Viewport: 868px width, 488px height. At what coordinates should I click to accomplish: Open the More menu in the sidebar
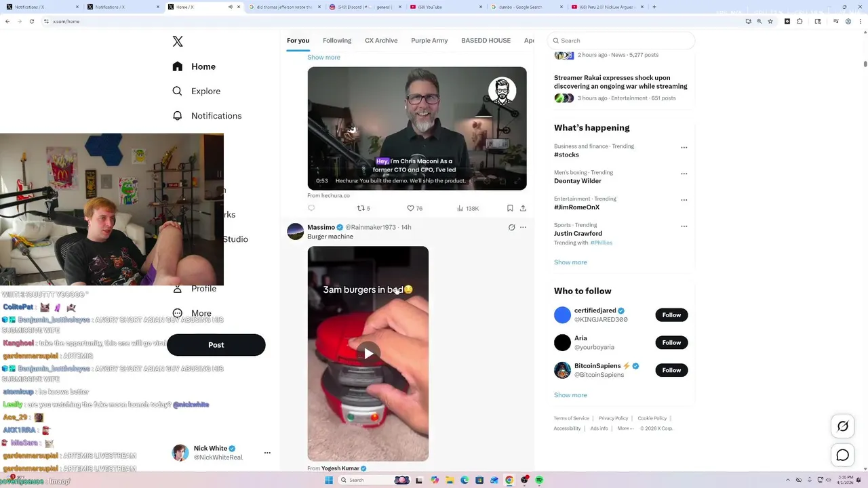[x=192, y=313]
